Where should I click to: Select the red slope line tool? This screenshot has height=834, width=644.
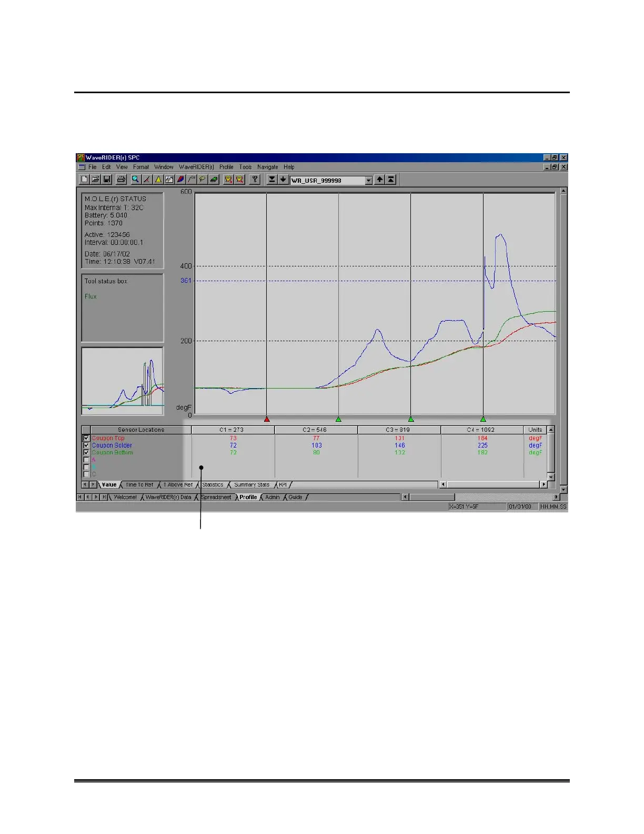point(147,180)
